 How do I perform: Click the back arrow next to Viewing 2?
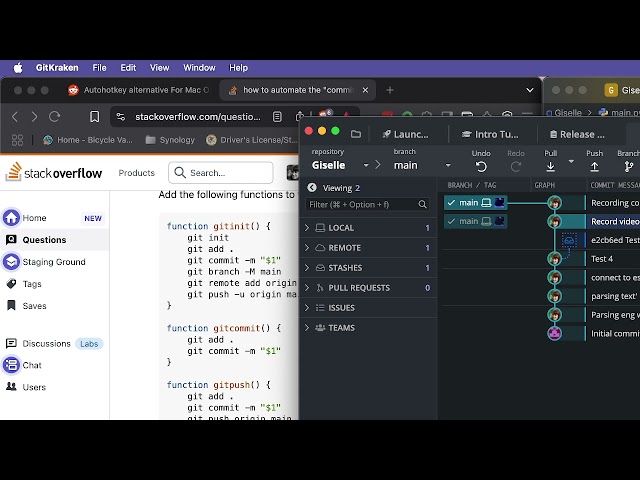click(312, 187)
